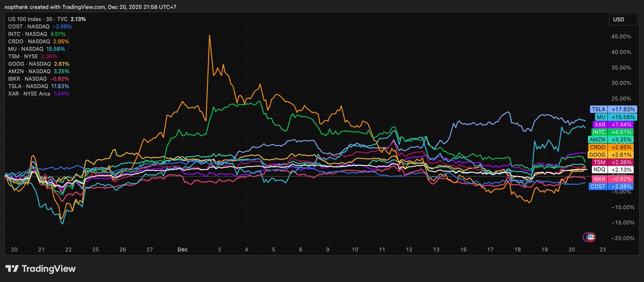The width and height of the screenshot is (644, 282).
Task: Click date 18 on time axis
Action: [x=518, y=250]
